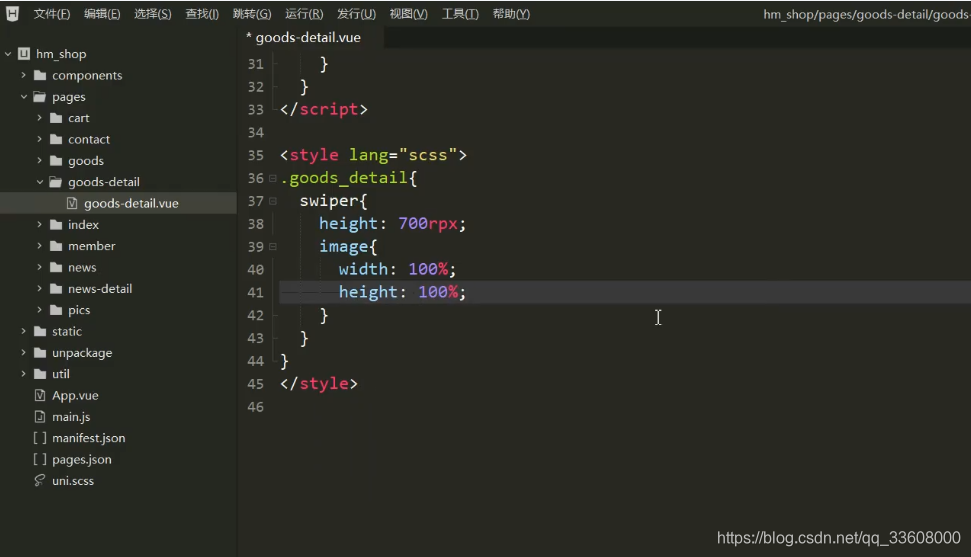Click the static folder icon
The image size is (971, 557).
[x=40, y=331]
